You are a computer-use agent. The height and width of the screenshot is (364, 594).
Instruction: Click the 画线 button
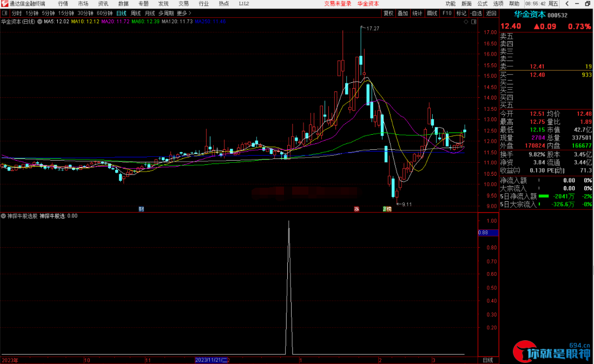(432, 14)
